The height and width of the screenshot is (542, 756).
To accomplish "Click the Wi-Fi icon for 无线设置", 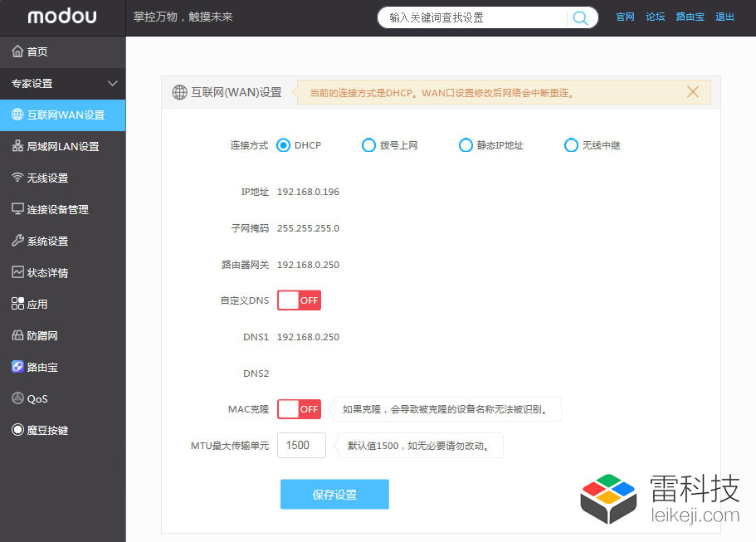I will pos(17,178).
